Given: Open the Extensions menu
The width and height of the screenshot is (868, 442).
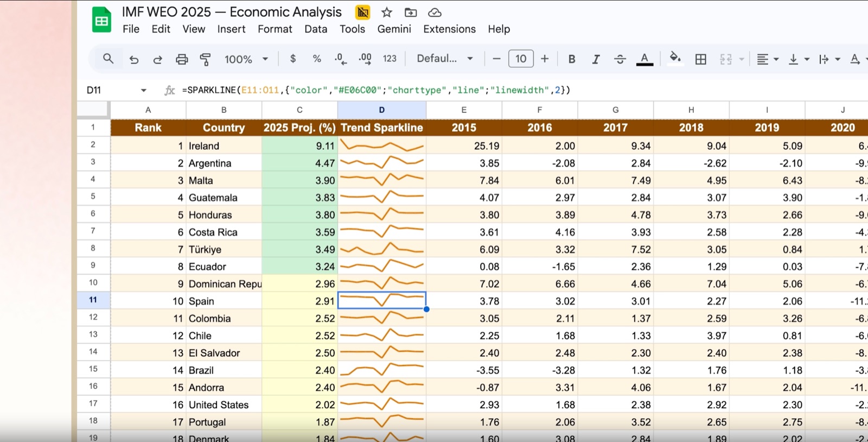Looking at the screenshot, I should coord(449,29).
